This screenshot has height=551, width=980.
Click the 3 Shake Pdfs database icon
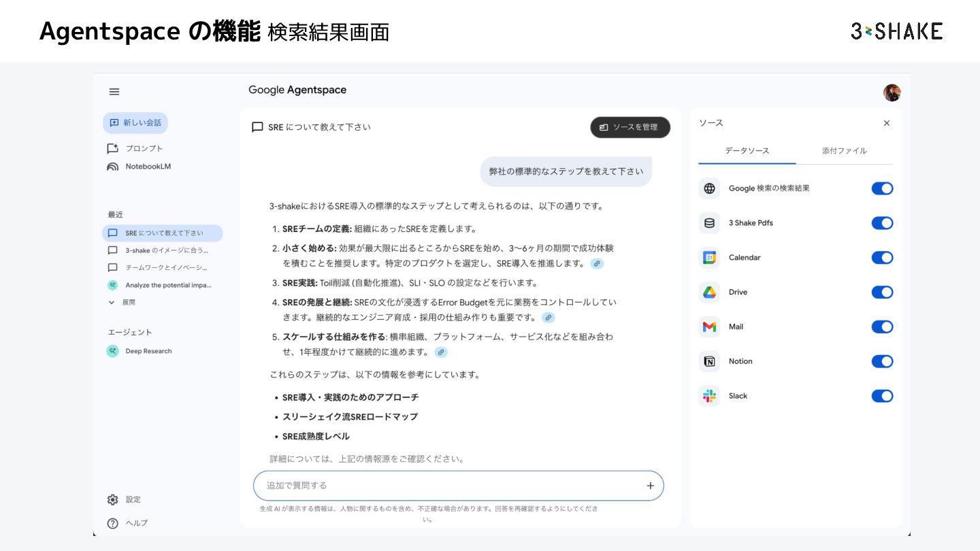[709, 223]
